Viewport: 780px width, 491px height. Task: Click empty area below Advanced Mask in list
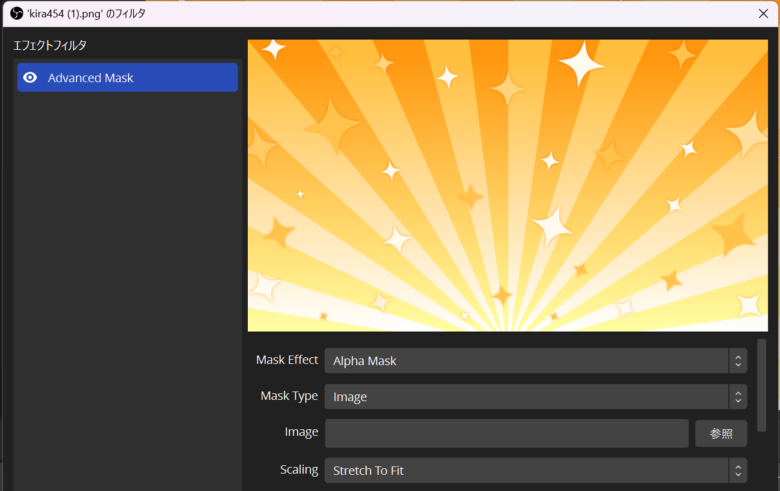(127, 280)
